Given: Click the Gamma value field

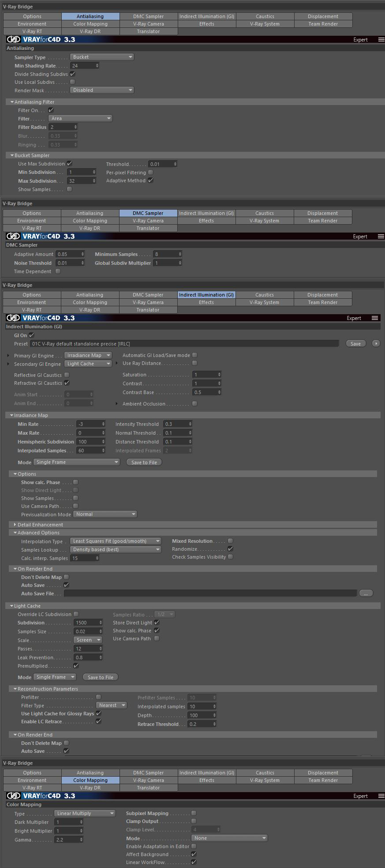Looking at the screenshot, I should point(67,839).
